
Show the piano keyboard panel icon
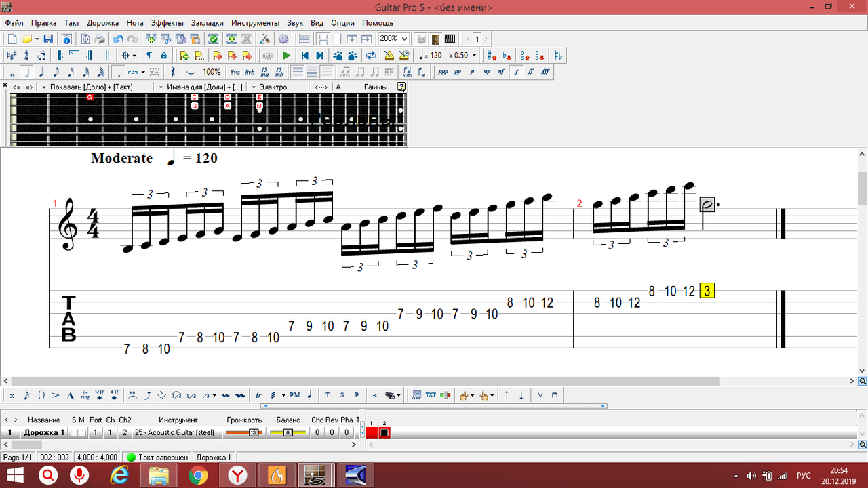[450, 39]
